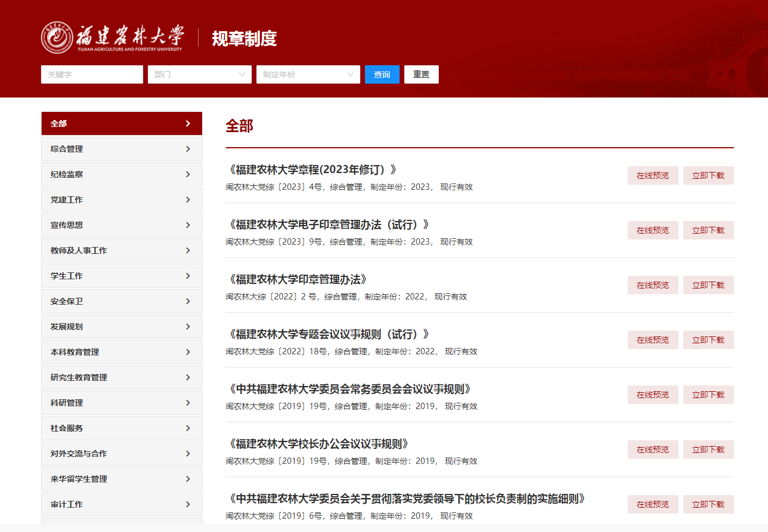This screenshot has width=768, height=532.
Task: Click 在线预览 for 《福建农林大学印章管理办法》
Action: tap(653, 285)
